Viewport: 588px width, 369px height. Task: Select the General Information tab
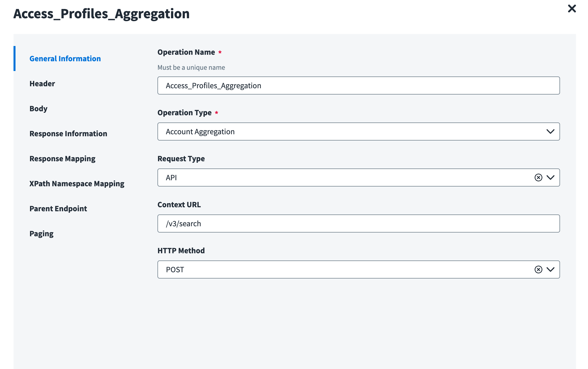[x=65, y=58]
